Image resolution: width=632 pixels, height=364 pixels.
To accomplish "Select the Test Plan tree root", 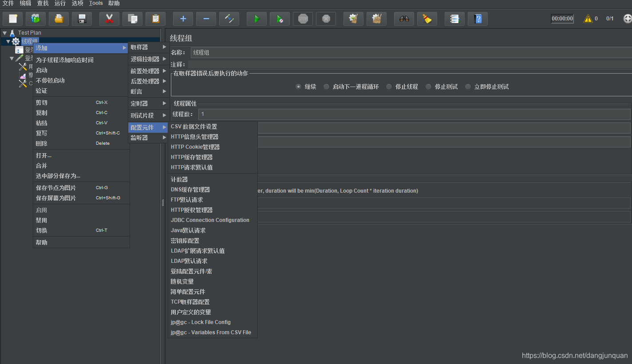I will coord(29,33).
